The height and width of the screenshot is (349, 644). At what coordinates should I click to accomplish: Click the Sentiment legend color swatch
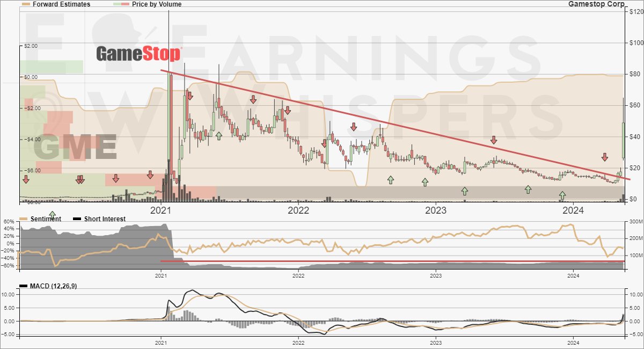tap(24, 219)
